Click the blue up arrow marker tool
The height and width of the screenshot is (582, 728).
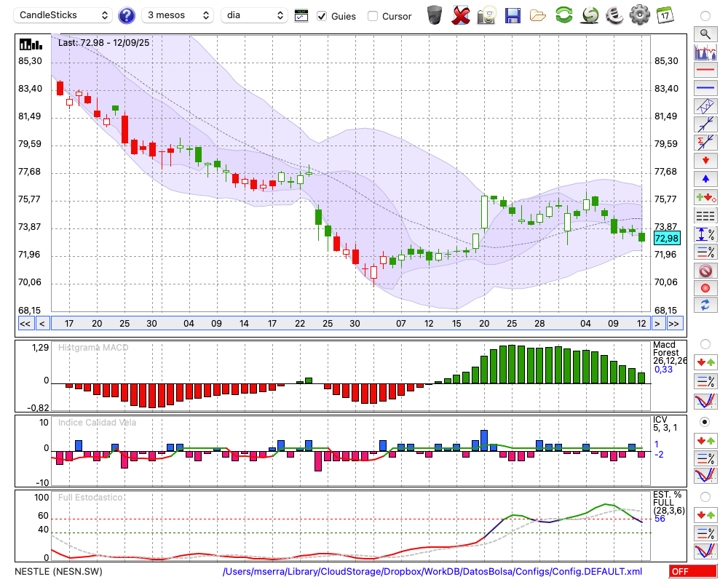pyautogui.click(x=705, y=179)
